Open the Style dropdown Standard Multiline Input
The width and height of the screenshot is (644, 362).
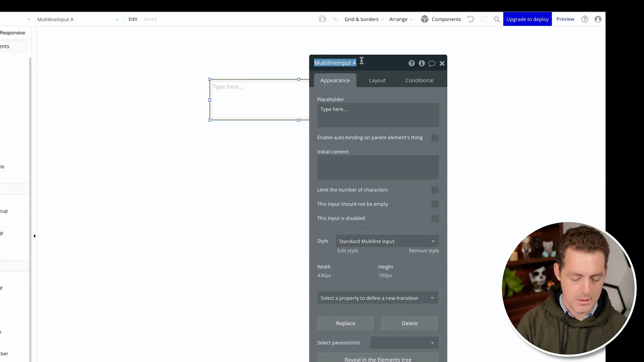click(387, 241)
